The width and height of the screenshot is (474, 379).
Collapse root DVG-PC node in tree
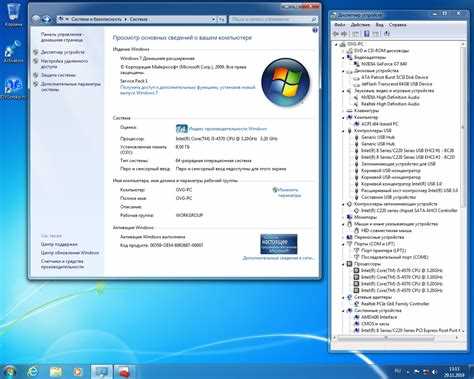pos(336,44)
